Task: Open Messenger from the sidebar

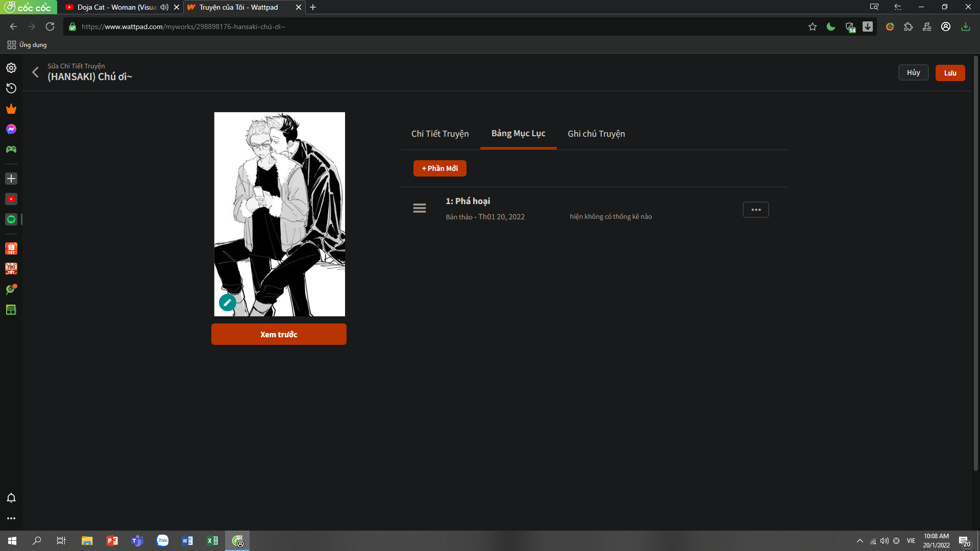Action: click(x=11, y=129)
